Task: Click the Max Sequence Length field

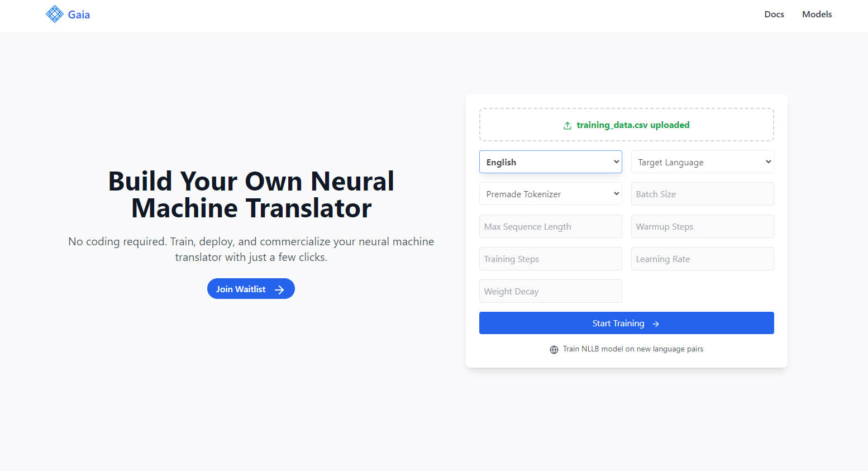Action: [550, 226]
